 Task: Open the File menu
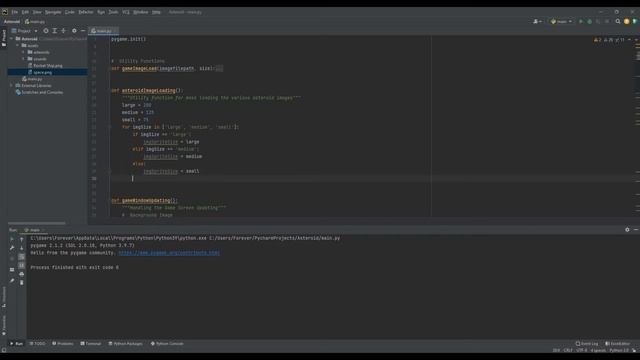pos(15,12)
